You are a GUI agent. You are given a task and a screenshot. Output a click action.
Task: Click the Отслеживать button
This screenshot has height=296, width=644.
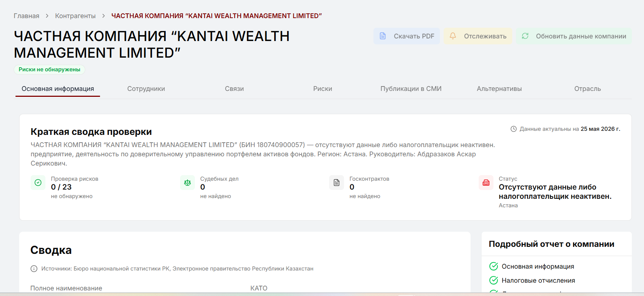[478, 36]
